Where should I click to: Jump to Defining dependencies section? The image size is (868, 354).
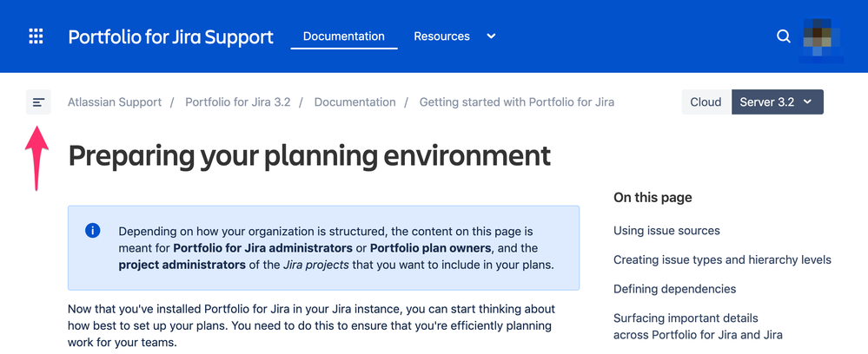(x=675, y=289)
